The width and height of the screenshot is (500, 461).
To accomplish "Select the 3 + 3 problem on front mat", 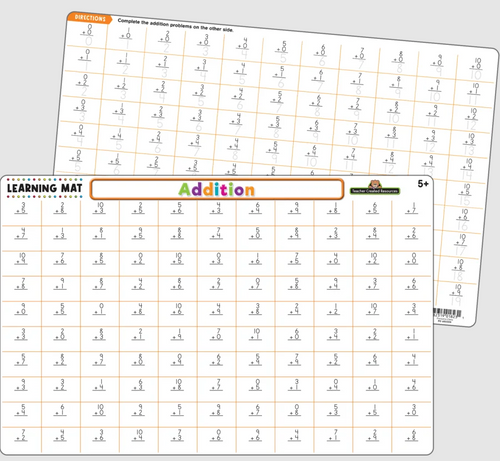I will (21, 334).
